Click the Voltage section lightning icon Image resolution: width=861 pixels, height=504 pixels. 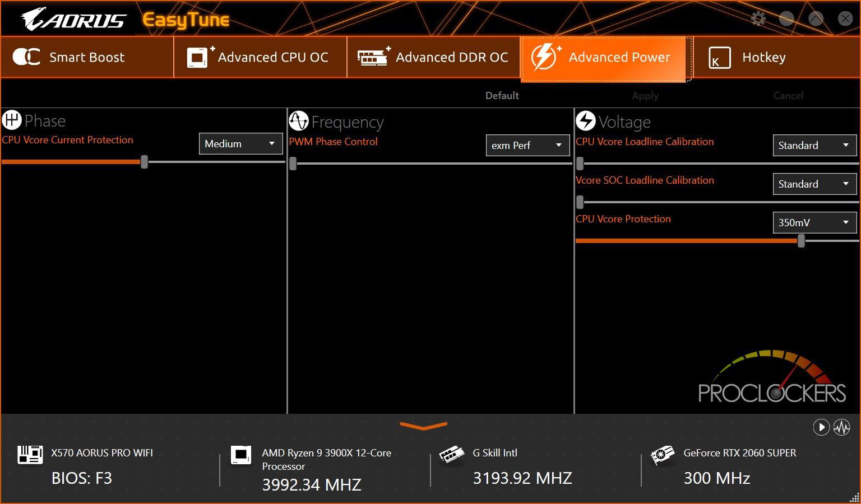[x=586, y=120]
